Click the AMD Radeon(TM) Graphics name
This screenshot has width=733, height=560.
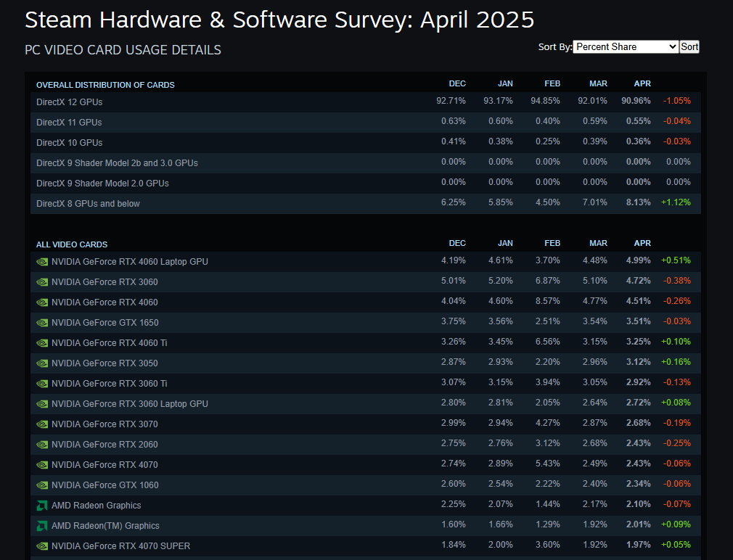point(105,526)
